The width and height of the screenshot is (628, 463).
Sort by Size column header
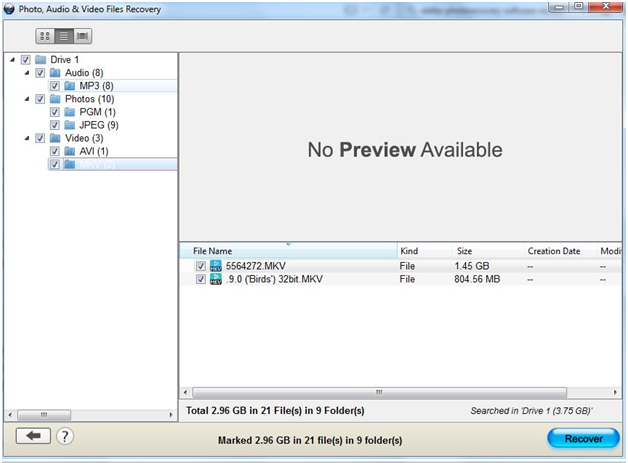point(488,251)
